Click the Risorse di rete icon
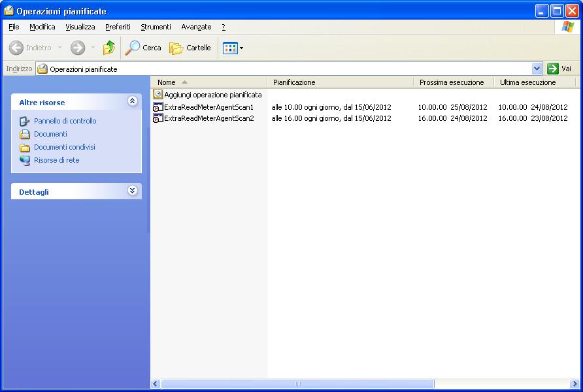The image size is (583, 392). point(25,160)
